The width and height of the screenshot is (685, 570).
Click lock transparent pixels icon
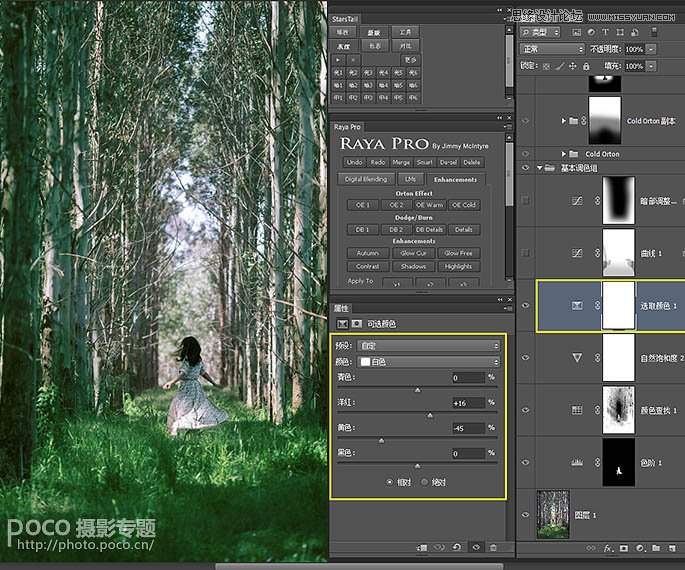[x=547, y=66]
